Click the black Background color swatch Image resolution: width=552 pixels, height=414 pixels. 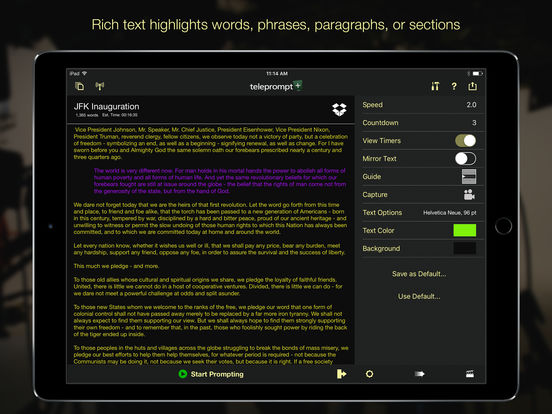pyautogui.click(x=465, y=248)
